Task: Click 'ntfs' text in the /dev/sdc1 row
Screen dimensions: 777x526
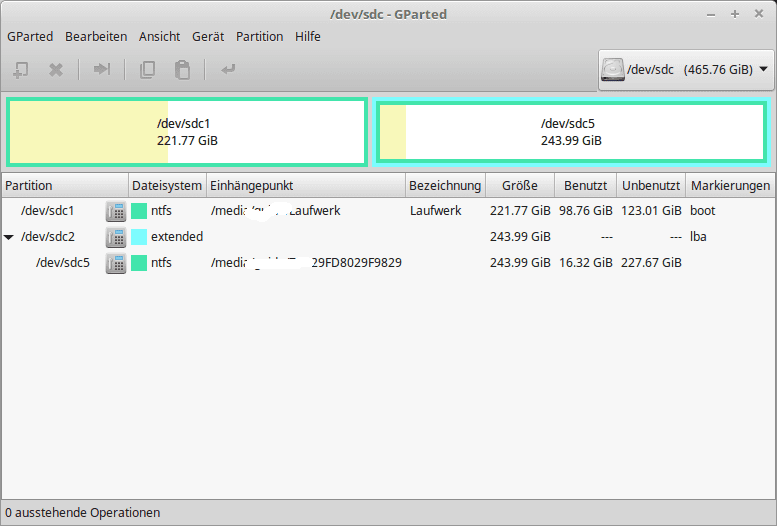Action: click(x=161, y=211)
